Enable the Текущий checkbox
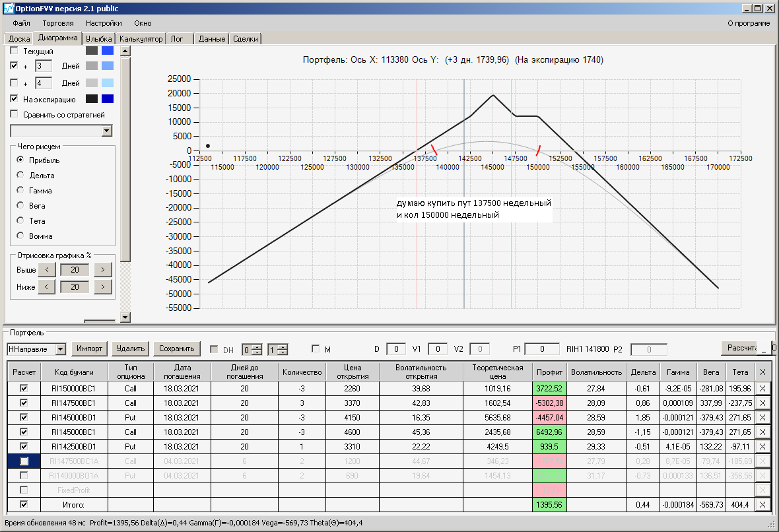 pyautogui.click(x=14, y=50)
